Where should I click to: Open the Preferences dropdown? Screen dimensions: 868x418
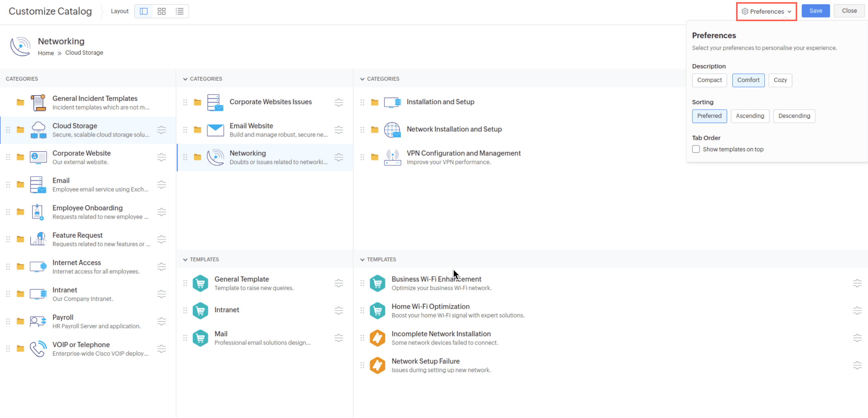point(766,11)
